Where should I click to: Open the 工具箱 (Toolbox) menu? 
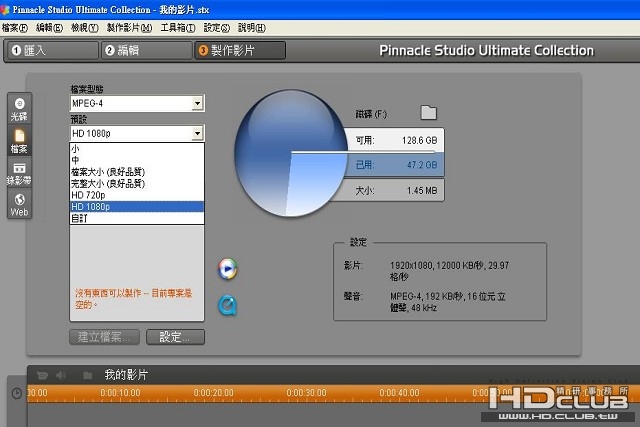[178, 28]
